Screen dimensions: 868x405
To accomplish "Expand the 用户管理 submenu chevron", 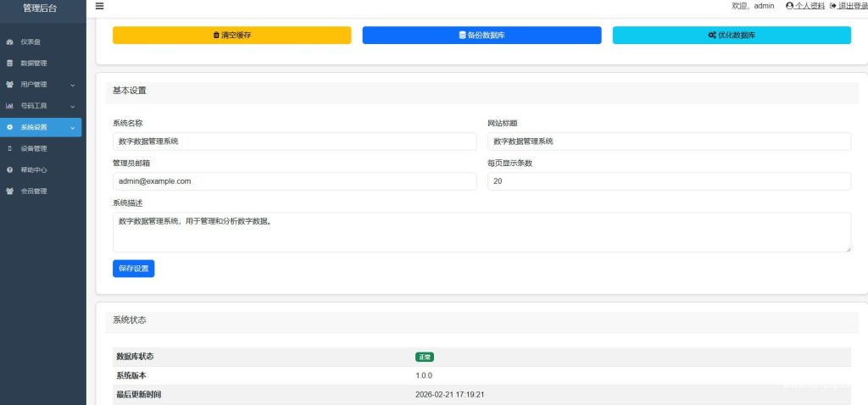I will pos(73,86).
